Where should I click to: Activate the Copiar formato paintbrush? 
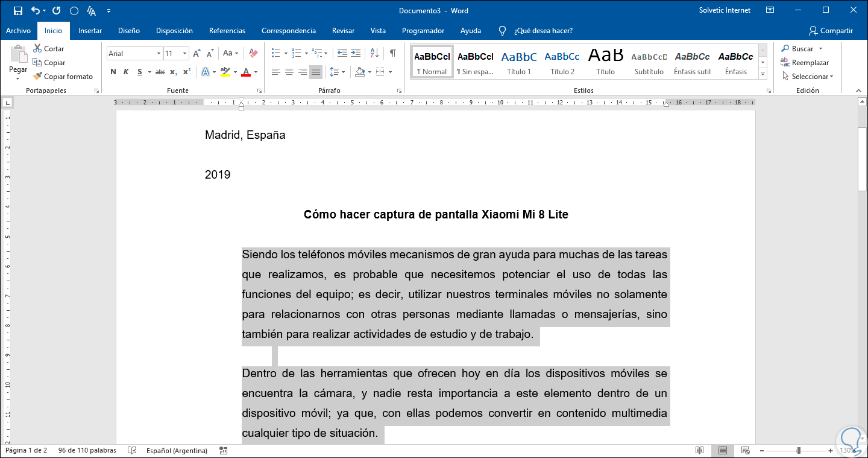coord(63,77)
